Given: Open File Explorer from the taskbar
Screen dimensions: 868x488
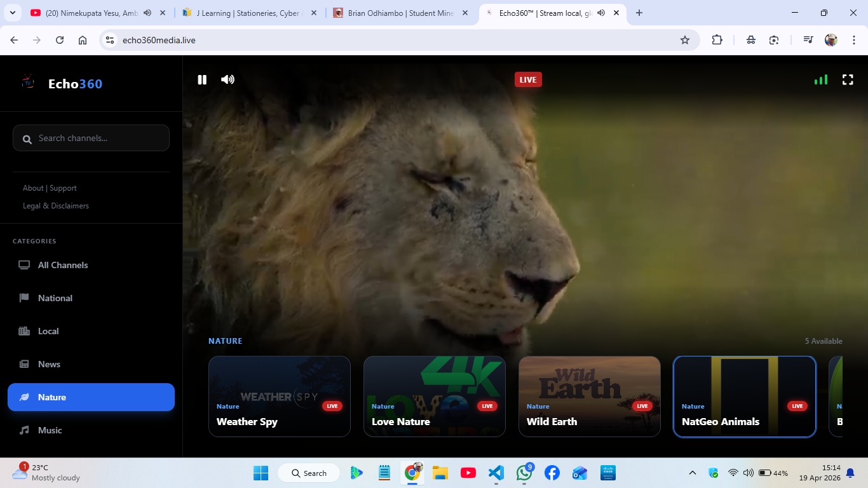Looking at the screenshot, I should click(x=440, y=473).
